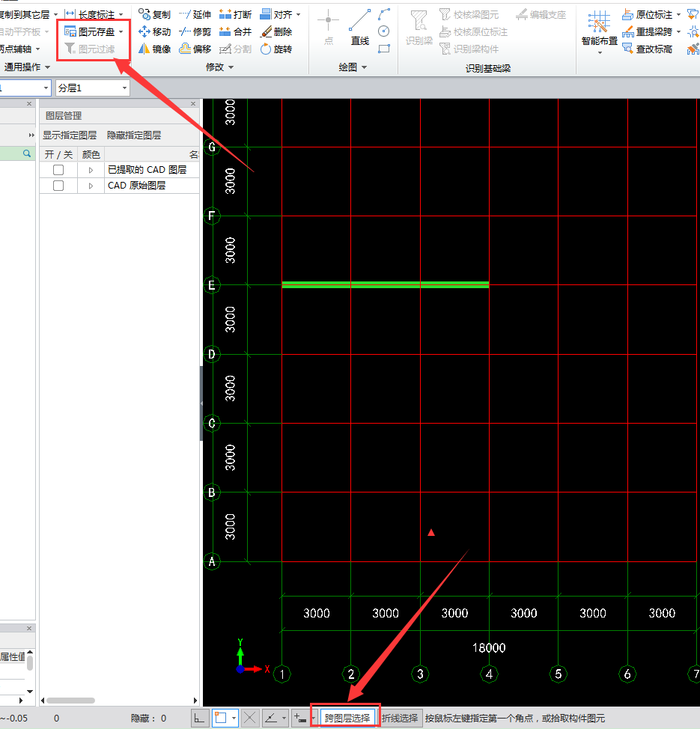Toggle the rectangle selection mode icon in status bar
The height and width of the screenshot is (729, 700).
point(220,718)
